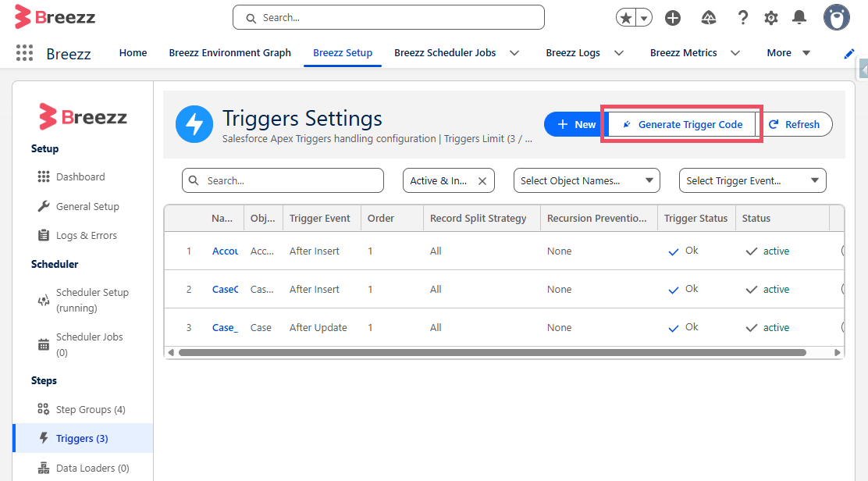Click the table scroll left arrow
The width and height of the screenshot is (868, 481).
(x=171, y=353)
